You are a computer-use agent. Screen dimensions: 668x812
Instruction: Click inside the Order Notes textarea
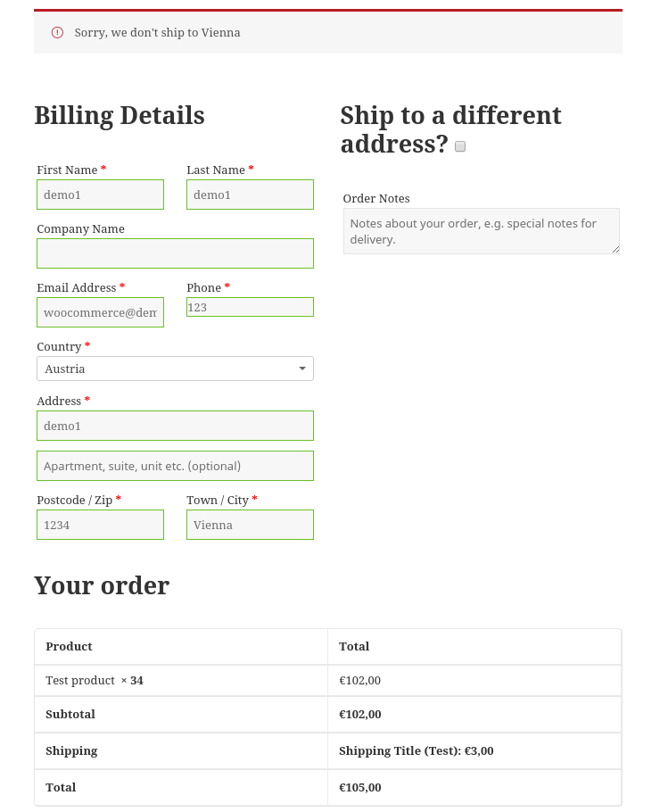[x=481, y=231]
